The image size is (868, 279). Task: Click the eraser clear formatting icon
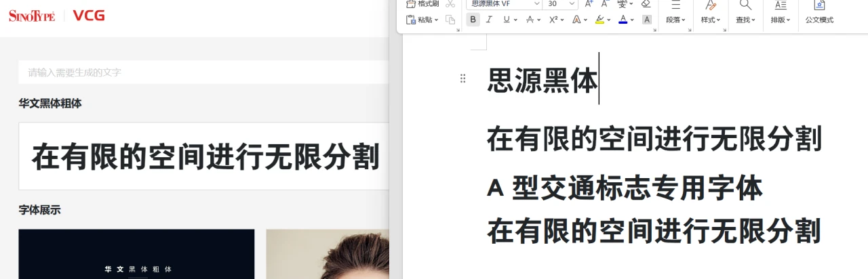pos(646,3)
